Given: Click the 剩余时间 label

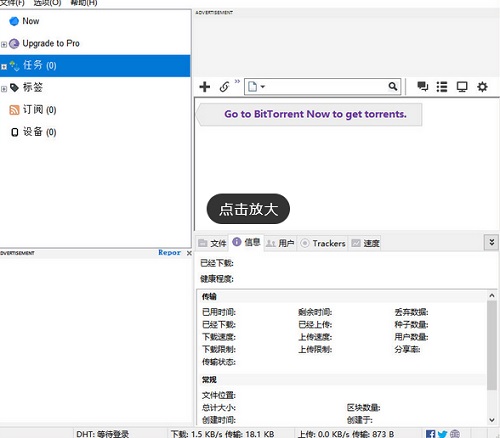Looking at the screenshot, I should pos(315,312).
